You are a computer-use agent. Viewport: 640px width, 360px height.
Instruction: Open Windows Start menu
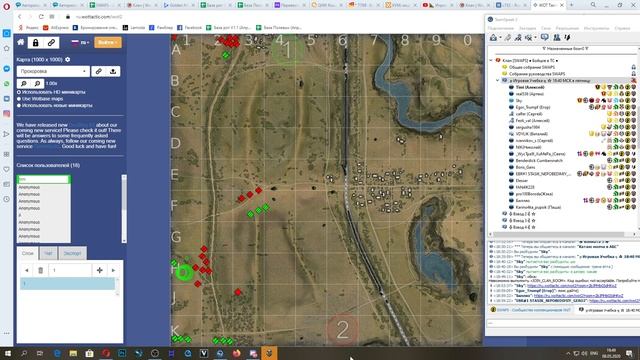pyautogui.click(x=7, y=353)
